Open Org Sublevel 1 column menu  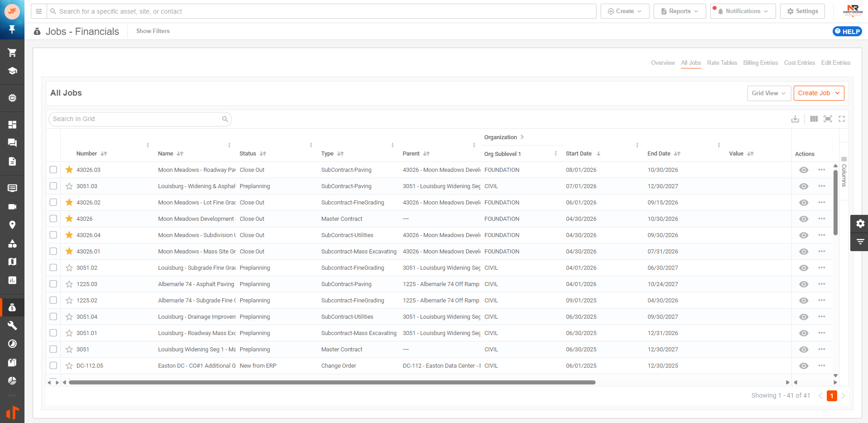(556, 154)
